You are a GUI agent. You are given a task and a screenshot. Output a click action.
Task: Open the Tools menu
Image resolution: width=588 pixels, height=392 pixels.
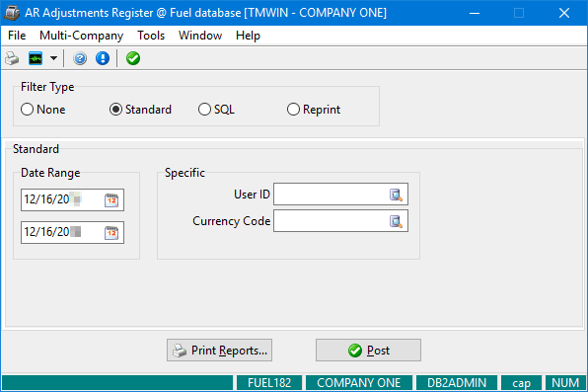pyautogui.click(x=151, y=36)
